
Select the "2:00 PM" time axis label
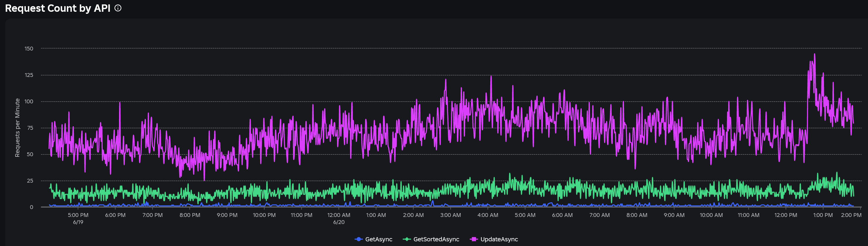(851, 215)
